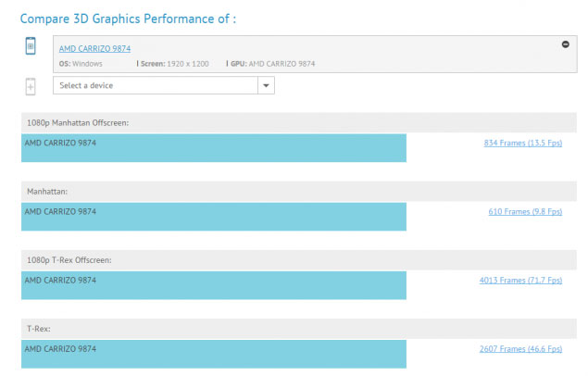This screenshot has width=588, height=376.
Task: Expand the device list using the dropdown arrow
Action: 266,85
